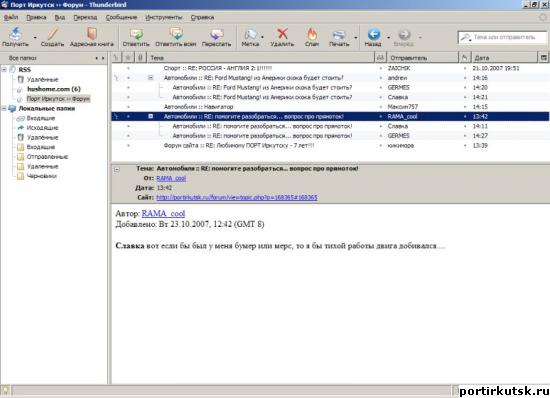This screenshot has height=398, width=550.
Task: Open the Метка tag dropdown arrow
Action: pos(262,37)
